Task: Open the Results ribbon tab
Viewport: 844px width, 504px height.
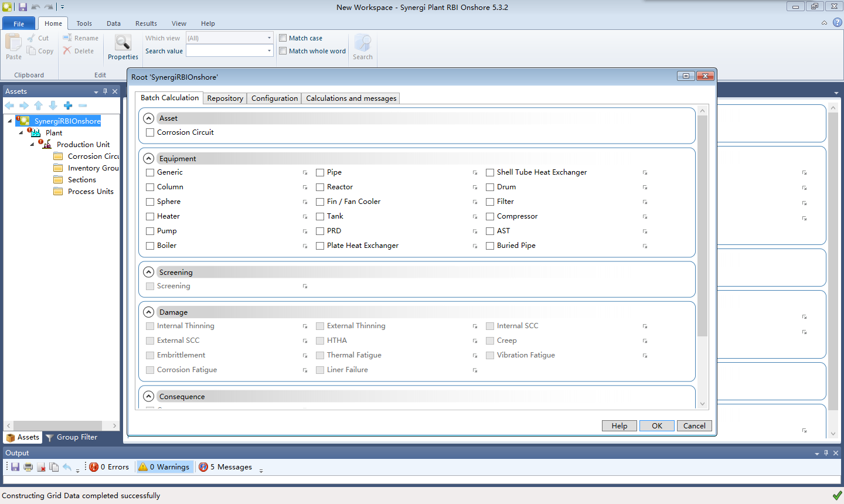Action: (146, 23)
